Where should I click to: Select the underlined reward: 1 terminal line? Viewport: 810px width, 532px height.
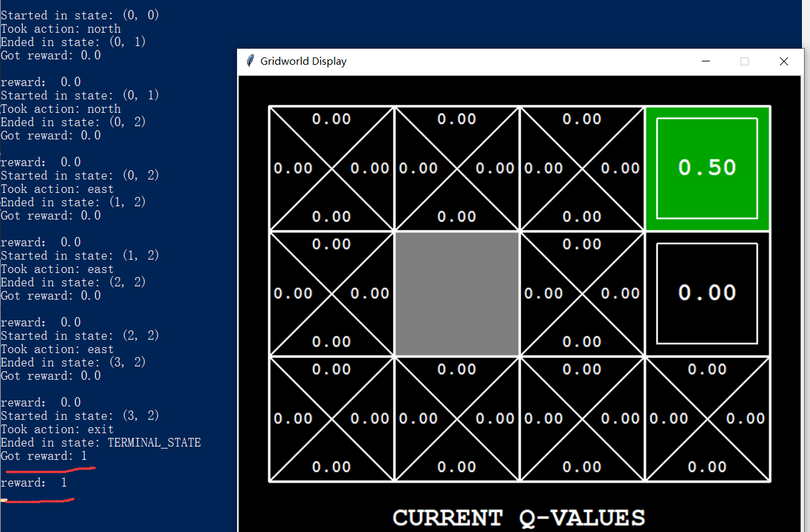35,482
